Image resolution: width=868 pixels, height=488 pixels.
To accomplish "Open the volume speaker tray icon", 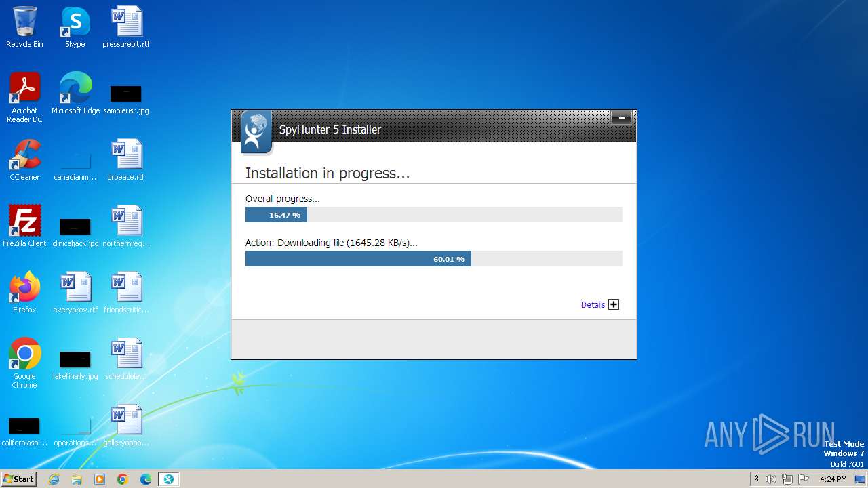I will point(771,479).
